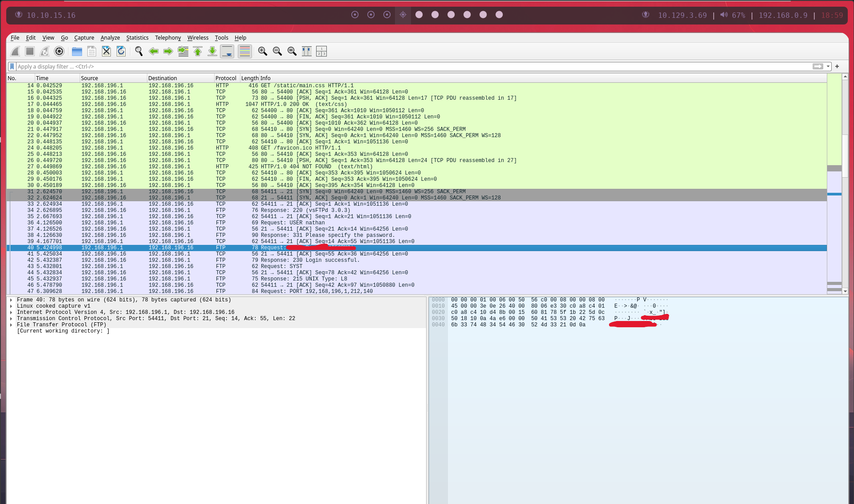Click the open capture file folder icon

tap(77, 52)
